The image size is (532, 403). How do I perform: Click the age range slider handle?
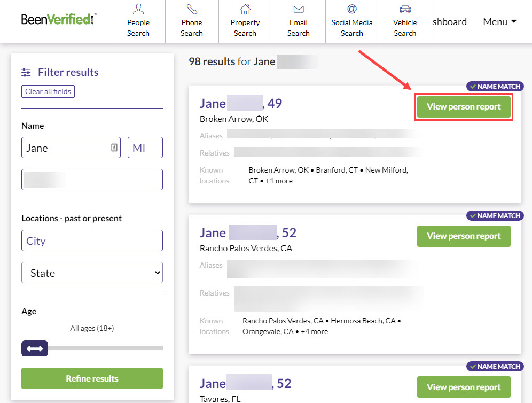35,348
